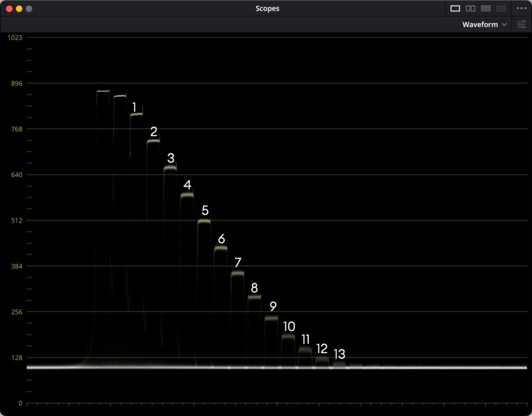Switch to the four-up scope layout
The height and width of the screenshot is (416, 532).
pos(486,8)
